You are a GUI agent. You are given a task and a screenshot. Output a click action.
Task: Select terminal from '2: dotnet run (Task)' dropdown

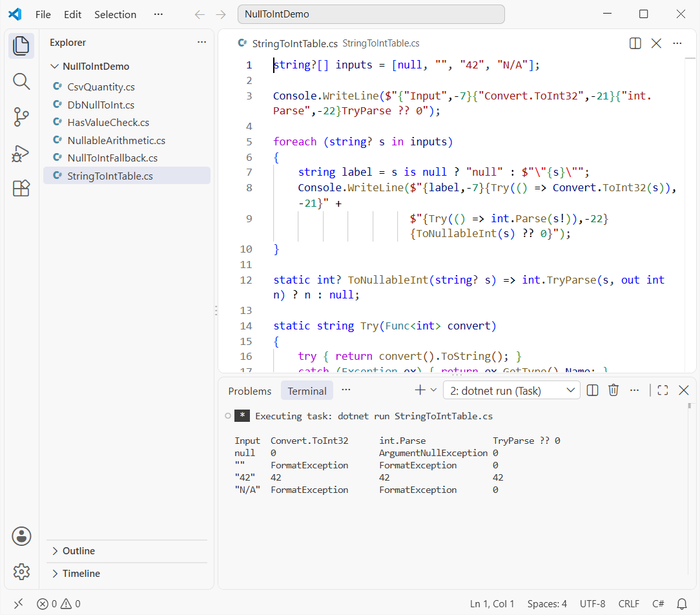click(x=511, y=390)
